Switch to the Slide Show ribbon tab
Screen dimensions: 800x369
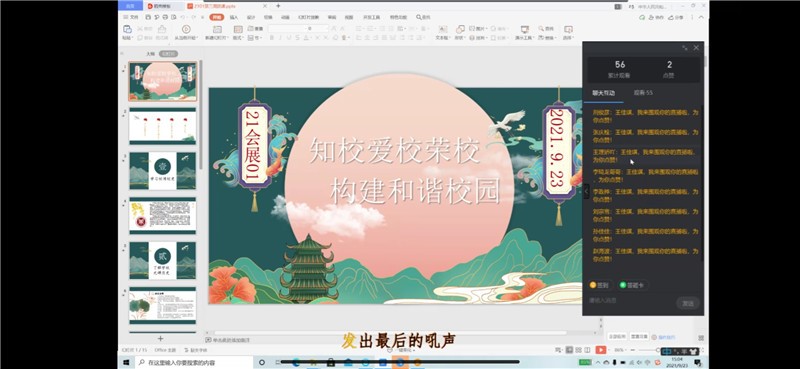[308, 17]
